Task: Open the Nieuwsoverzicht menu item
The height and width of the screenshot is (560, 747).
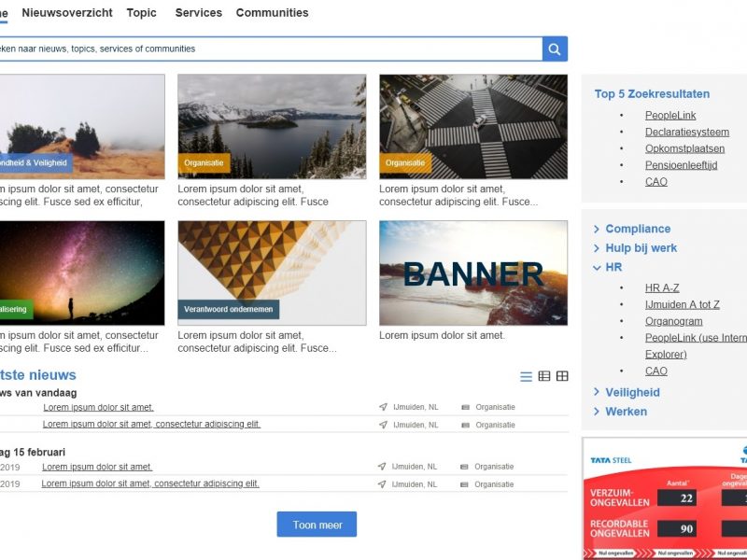Action: [x=67, y=13]
